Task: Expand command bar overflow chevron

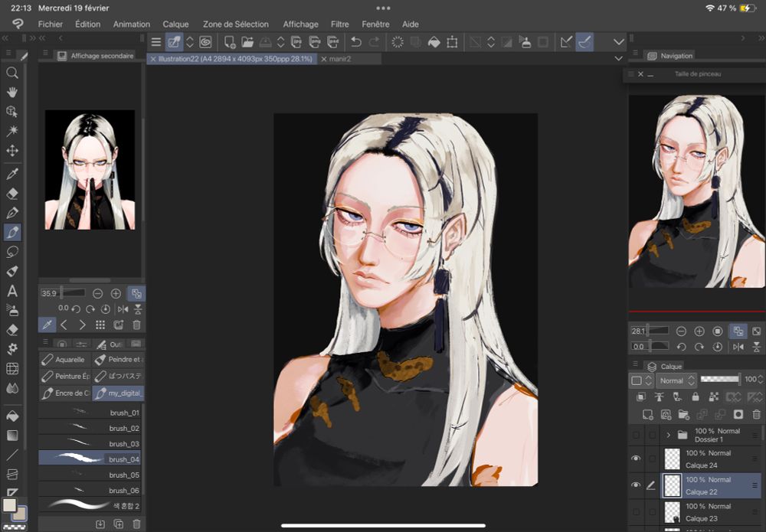Action: 619,42
